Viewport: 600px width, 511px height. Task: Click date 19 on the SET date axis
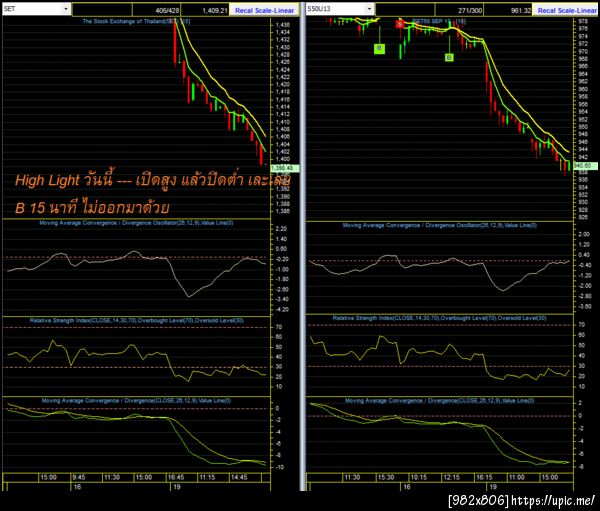pos(176,487)
